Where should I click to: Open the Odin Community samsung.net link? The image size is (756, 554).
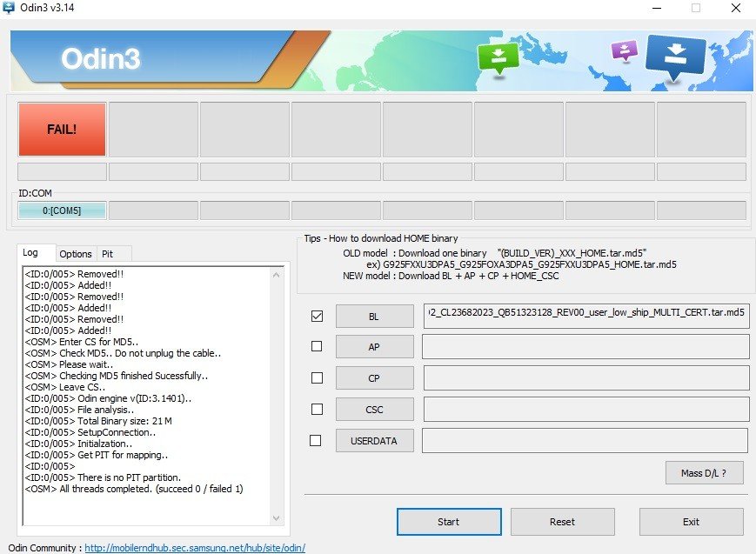point(194,548)
